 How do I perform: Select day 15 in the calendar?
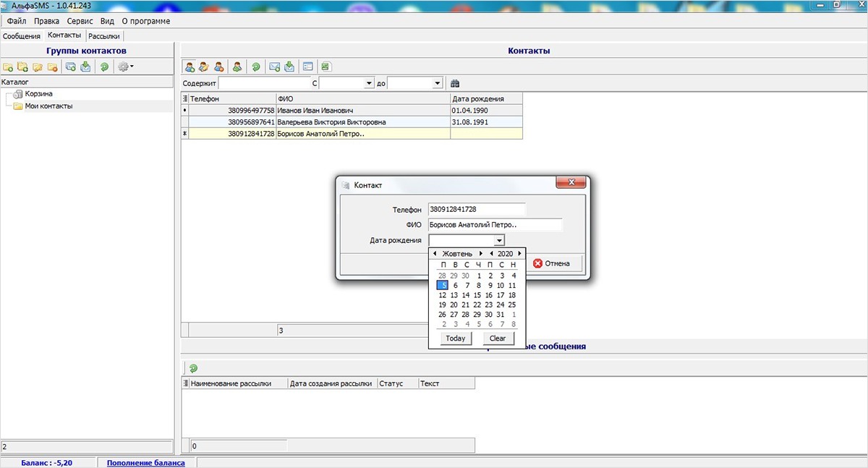pyautogui.click(x=477, y=295)
